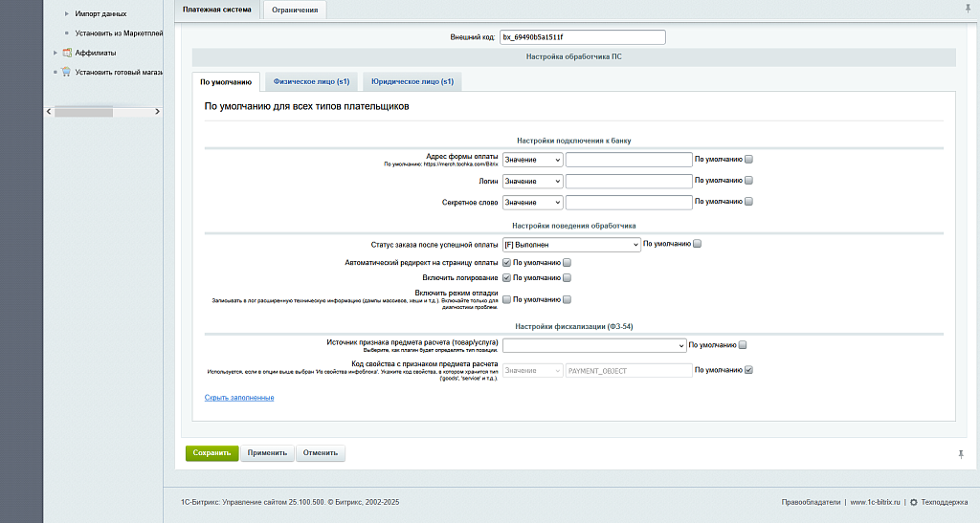Click the sidebar scrollbar's right arrow
Image resolution: width=980 pixels, height=523 pixels.
158,112
